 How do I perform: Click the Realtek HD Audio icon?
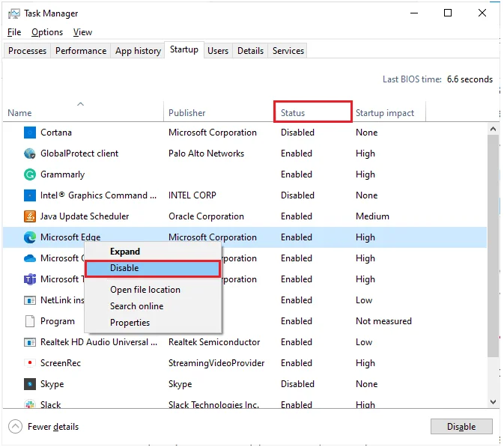tap(30, 342)
